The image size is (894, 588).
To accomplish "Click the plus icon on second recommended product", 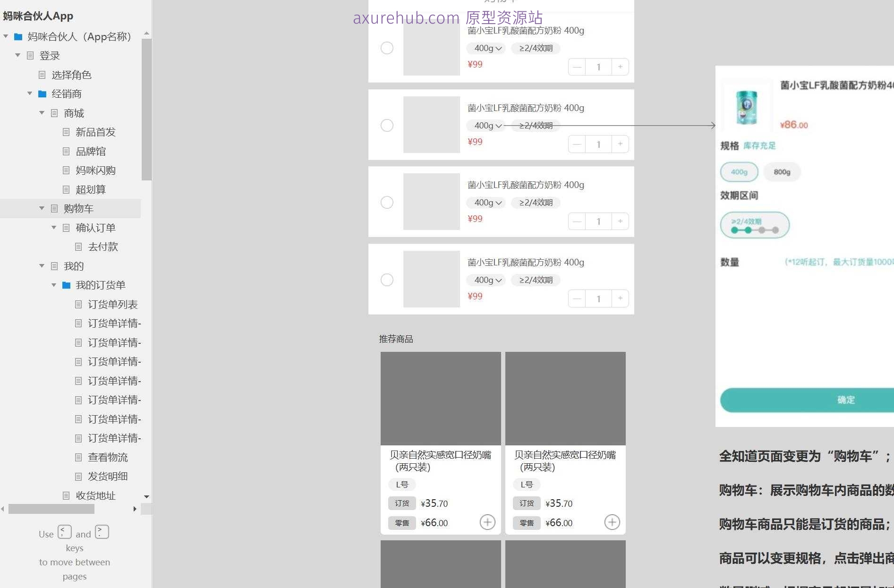I will click(x=612, y=522).
